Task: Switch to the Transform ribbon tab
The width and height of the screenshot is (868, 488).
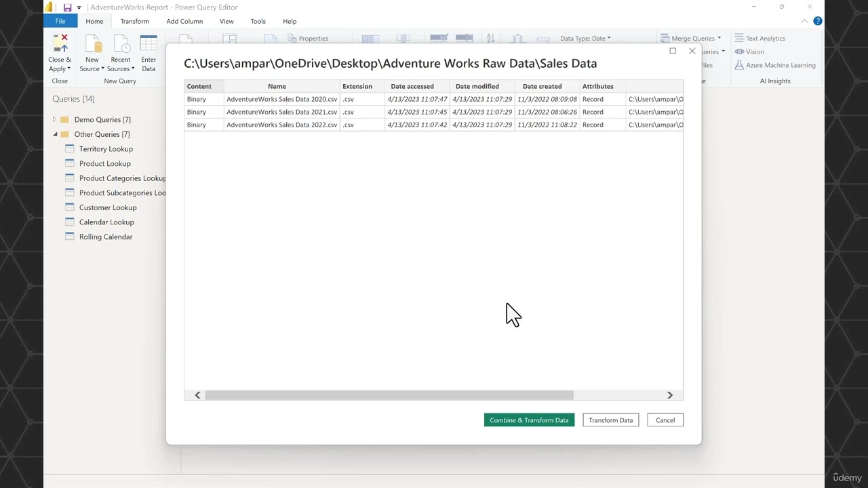Action: [134, 21]
